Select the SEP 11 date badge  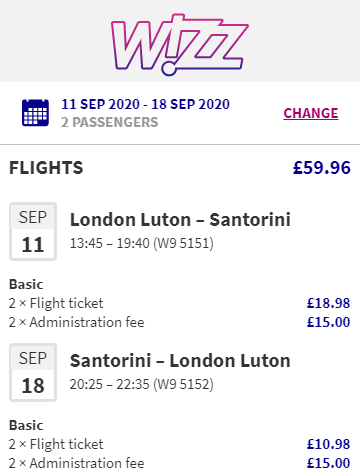coord(33,231)
